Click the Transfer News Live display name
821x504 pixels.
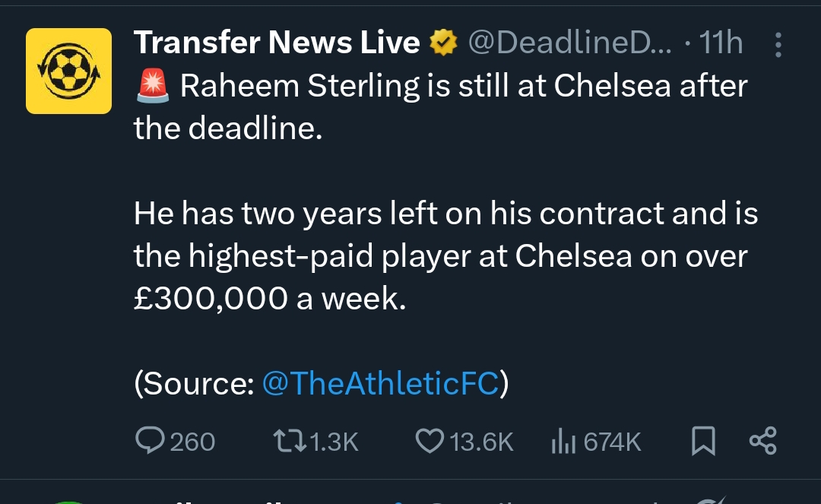pyautogui.click(x=277, y=43)
